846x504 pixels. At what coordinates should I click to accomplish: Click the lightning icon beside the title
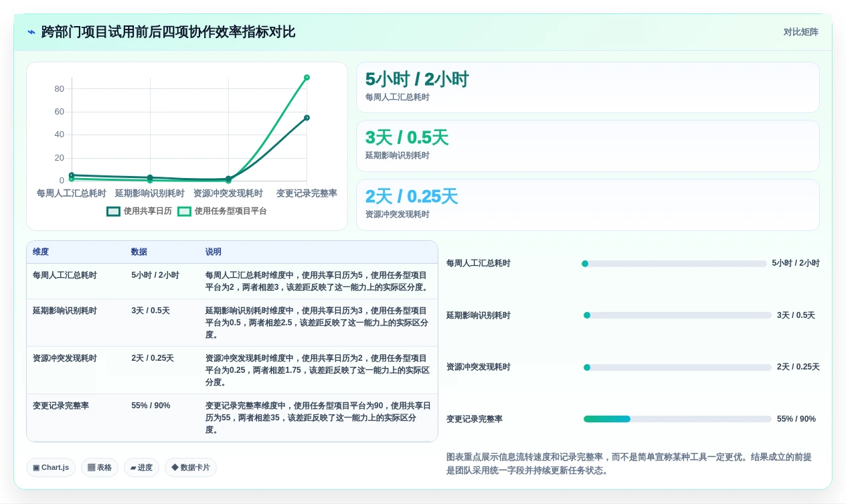click(31, 32)
